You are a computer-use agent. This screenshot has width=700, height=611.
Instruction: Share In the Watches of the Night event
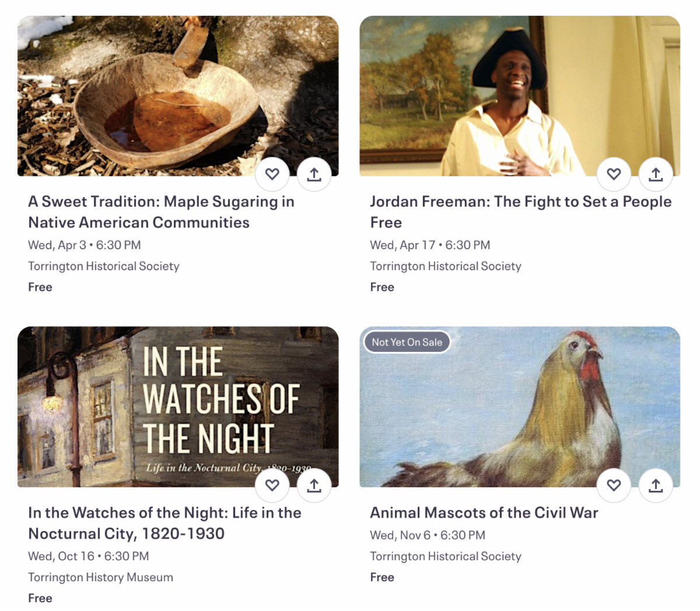pos(314,485)
